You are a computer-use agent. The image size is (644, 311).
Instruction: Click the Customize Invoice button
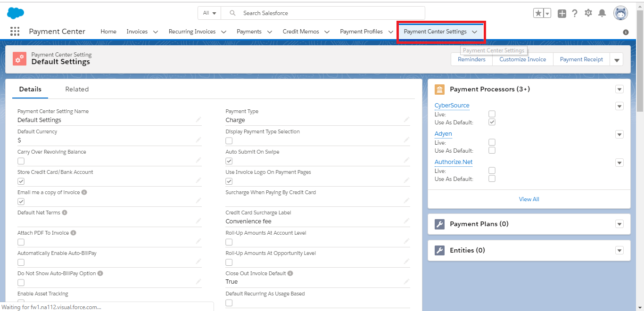point(522,59)
